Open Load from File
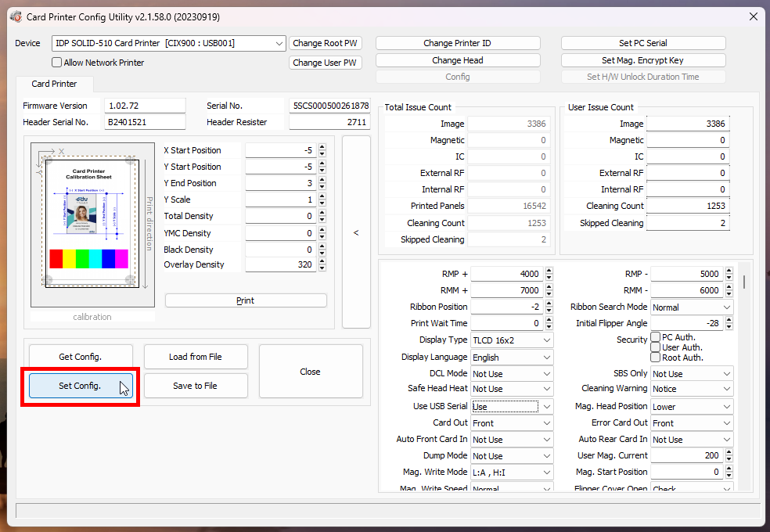The width and height of the screenshot is (770, 532). coord(196,357)
